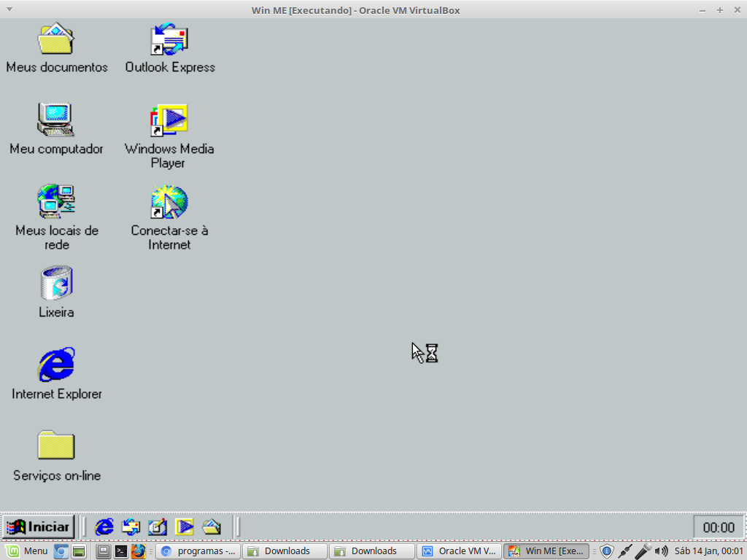Switch to the Oracle VM VirtualBox Manager window
This screenshot has width=747, height=560.
pyautogui.click(x=459, y=551)
